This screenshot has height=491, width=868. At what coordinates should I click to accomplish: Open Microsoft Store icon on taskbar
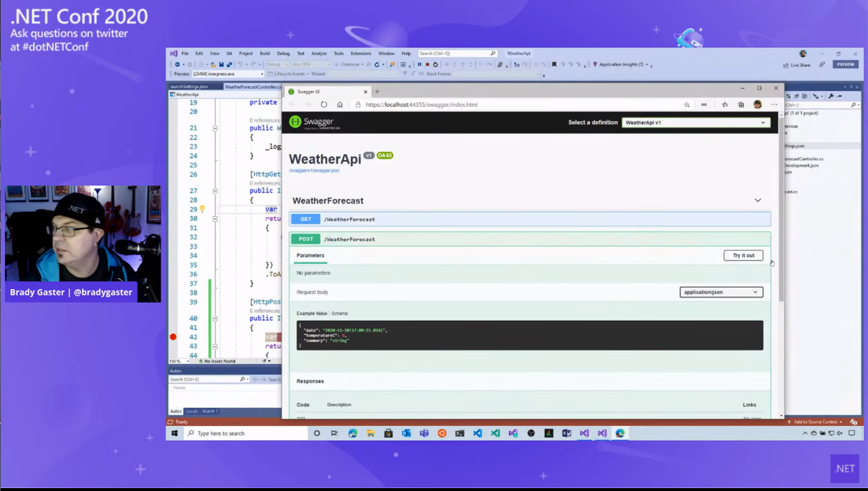pyautogui.click(x=388, y=433)
